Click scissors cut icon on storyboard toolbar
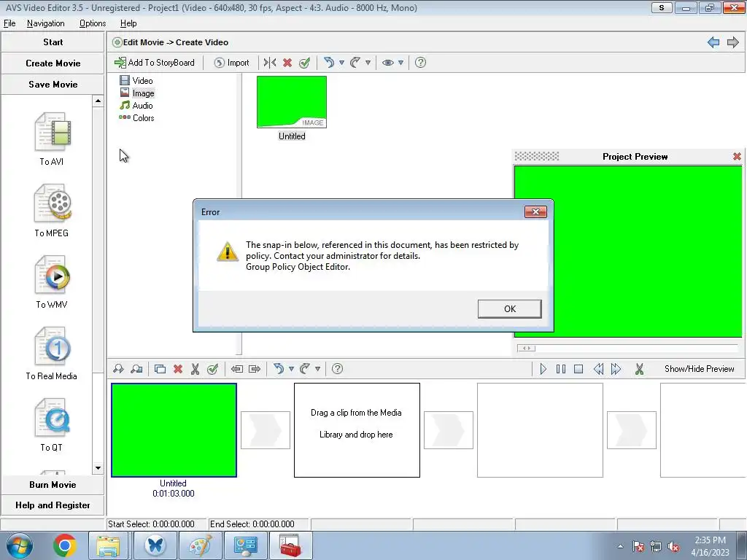The image size is (747, 560). click(195, 368)
